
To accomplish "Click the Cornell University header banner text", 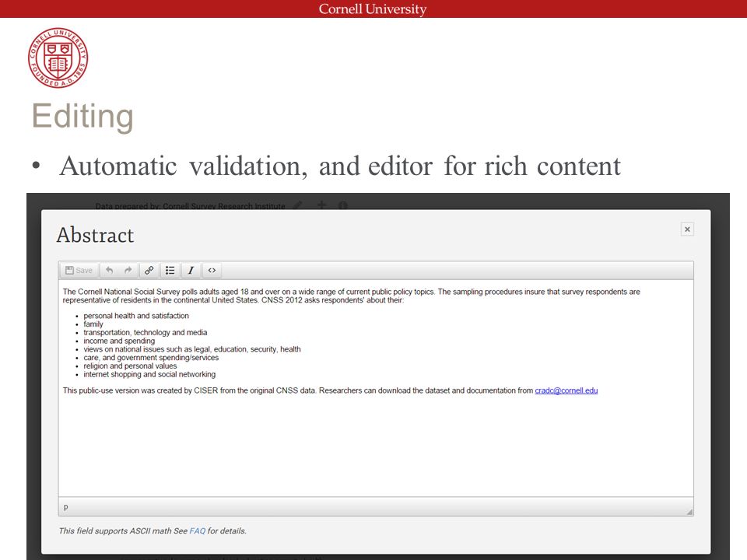I will pos(373,9).
